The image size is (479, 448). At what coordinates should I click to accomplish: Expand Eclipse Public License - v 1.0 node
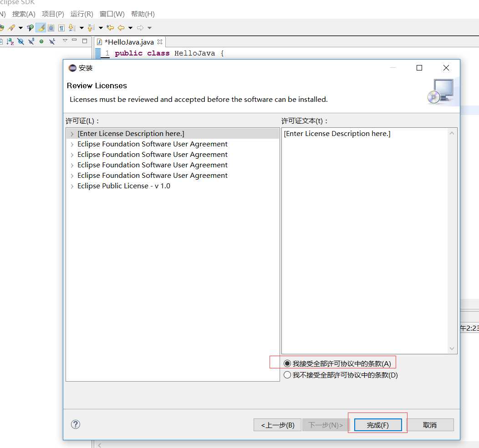[x=72, y=186]
